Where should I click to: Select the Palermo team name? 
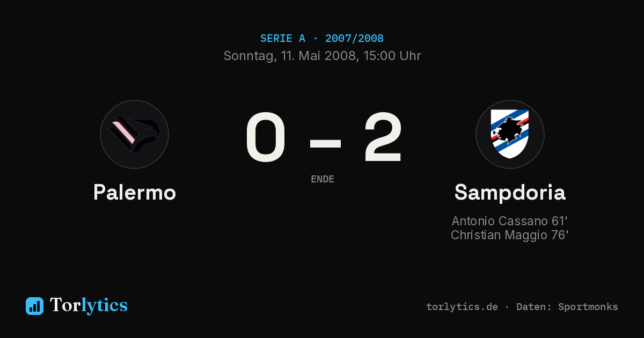point(135,192)
